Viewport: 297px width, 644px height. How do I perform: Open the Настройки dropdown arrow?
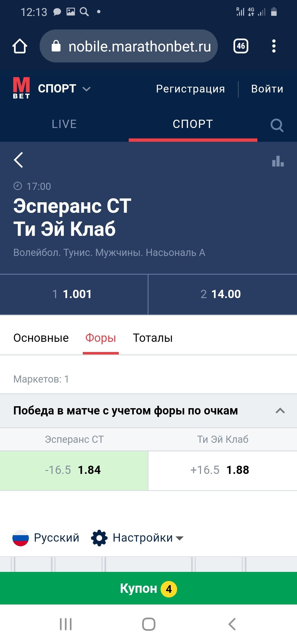pos(180,538)
